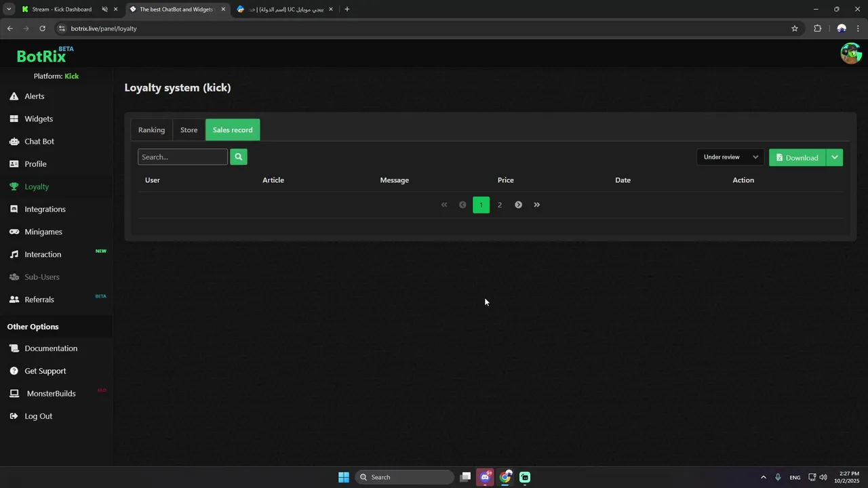Click the Integrations icon in sidebar
868x488 pixels.
point(14,209)
